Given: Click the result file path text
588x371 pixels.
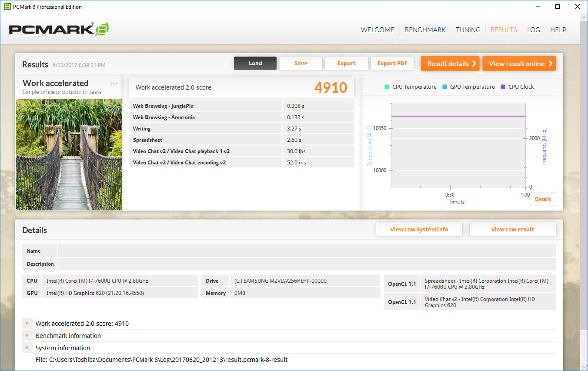Looking at the screenshot, I should click(x=161, y=360).
